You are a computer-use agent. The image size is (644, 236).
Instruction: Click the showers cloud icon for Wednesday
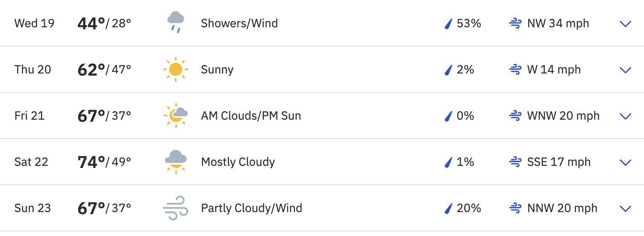[175, 23]
